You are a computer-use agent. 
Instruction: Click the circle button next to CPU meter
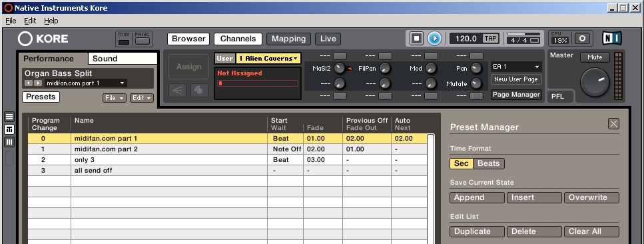pyautogui.click(x=581, y=38)
